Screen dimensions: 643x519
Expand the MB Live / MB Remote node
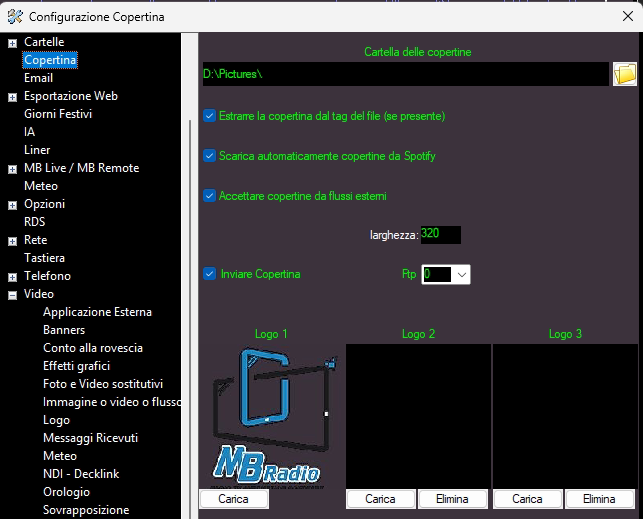click(x=12, y=169)
